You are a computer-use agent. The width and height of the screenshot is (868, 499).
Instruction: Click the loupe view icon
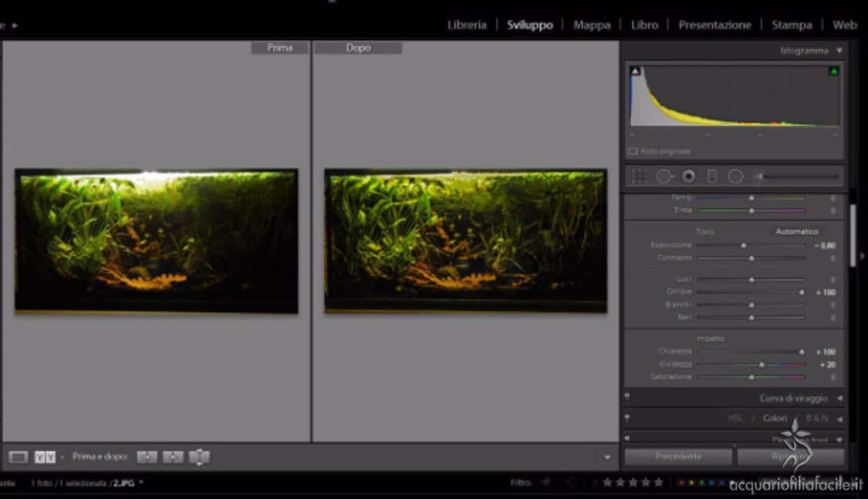tap(18, 458)
